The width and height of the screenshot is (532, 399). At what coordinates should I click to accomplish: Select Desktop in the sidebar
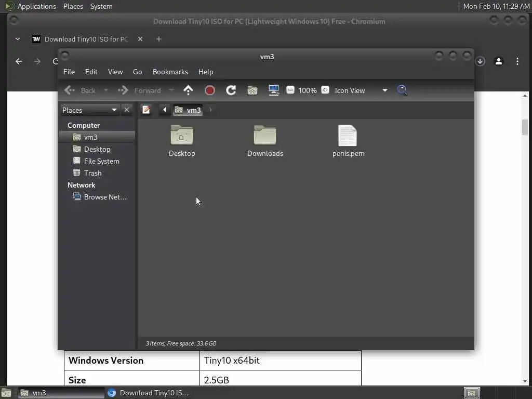coord(97,149)
